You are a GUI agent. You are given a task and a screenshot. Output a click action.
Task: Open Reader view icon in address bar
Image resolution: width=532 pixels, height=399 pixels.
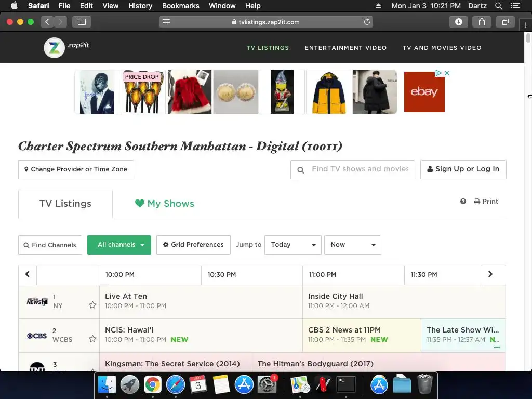[166, 22]
